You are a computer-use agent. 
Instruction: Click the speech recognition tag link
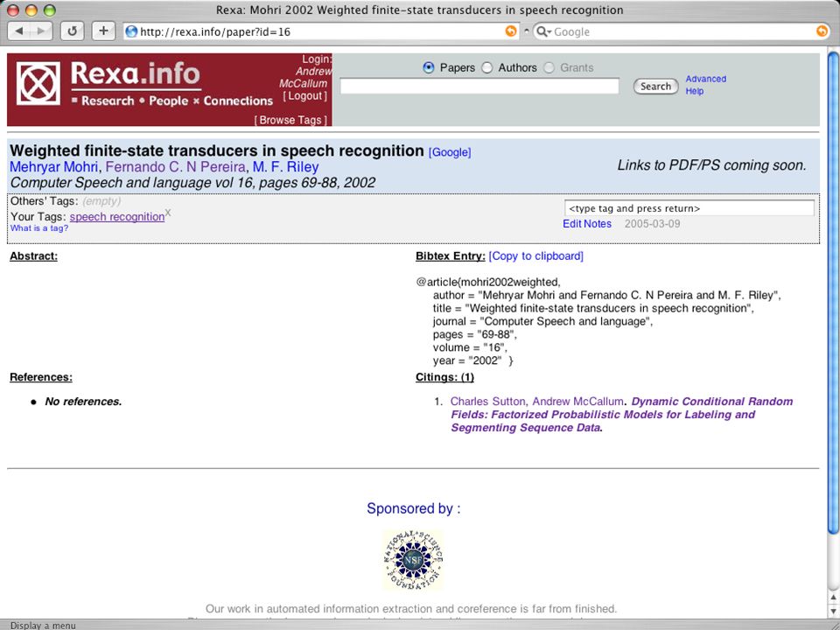pos(116,217)
